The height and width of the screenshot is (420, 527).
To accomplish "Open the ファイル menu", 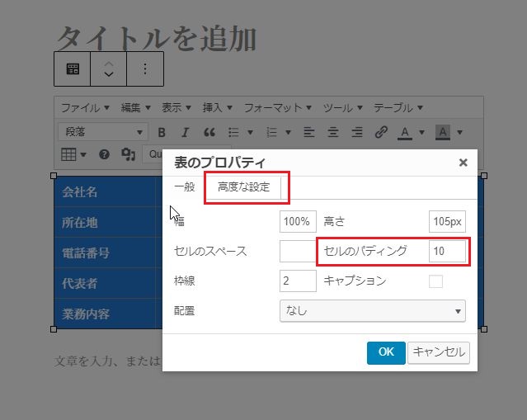I will click(x=85, y=108).
